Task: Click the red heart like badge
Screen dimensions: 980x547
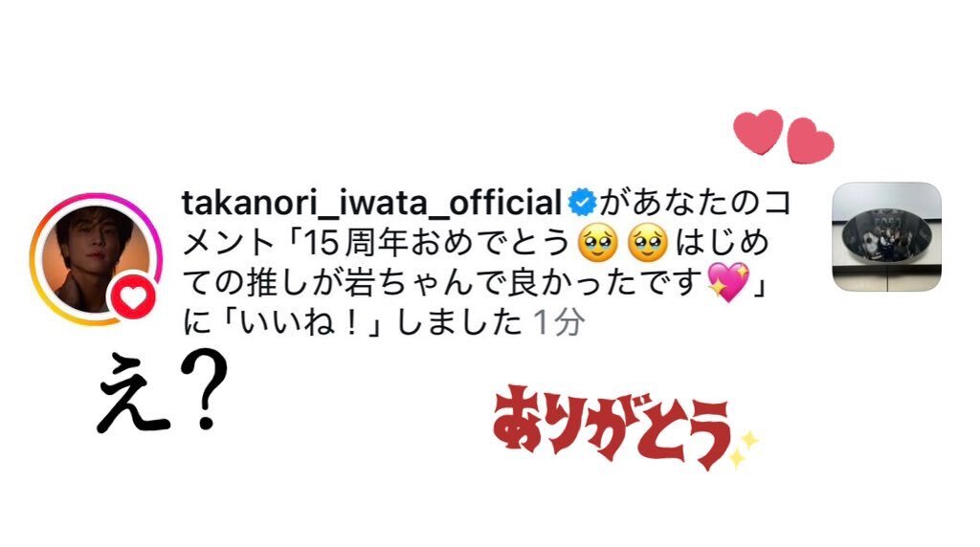Action: [x=132, y=297]
